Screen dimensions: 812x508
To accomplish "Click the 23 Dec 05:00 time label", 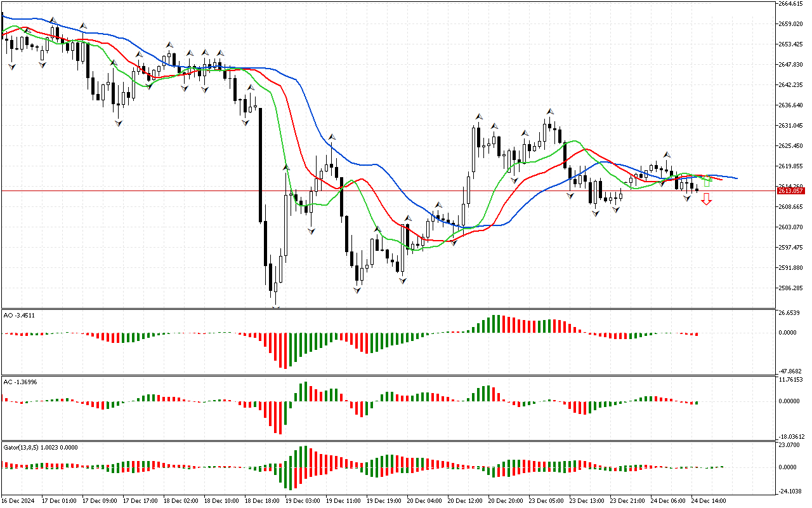I will pyautogui.click(x=546, y=501).
